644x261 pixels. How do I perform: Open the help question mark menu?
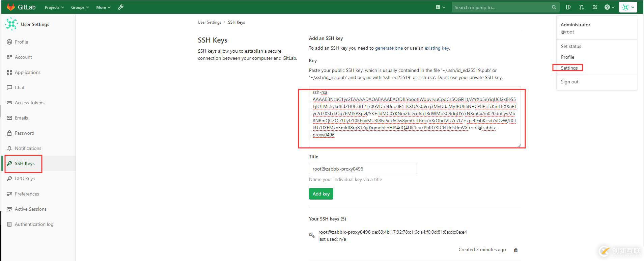(x=609, y=7)
